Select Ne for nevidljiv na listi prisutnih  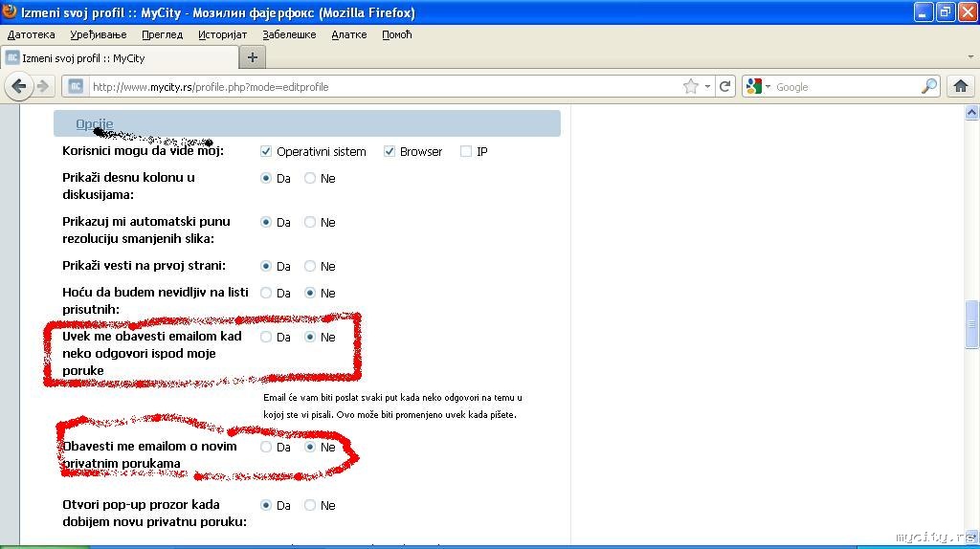click(x=310, y=293)
